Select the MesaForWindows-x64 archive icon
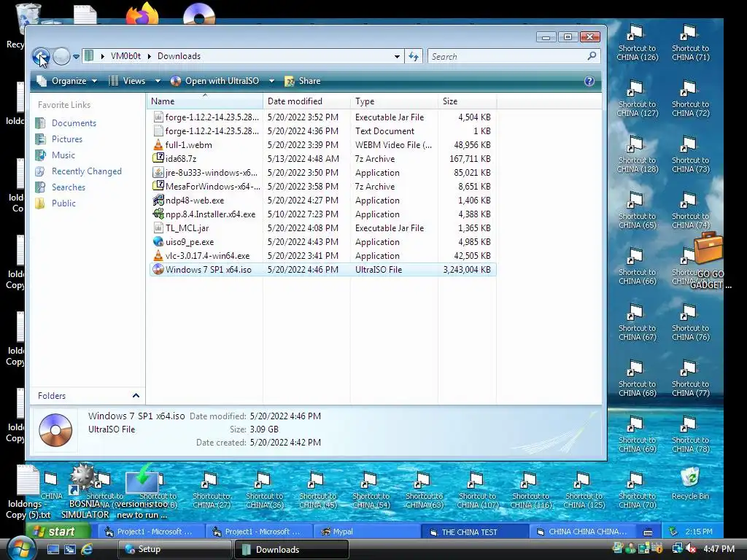Viewport: 747px width, 560px height. click(158, 186)
